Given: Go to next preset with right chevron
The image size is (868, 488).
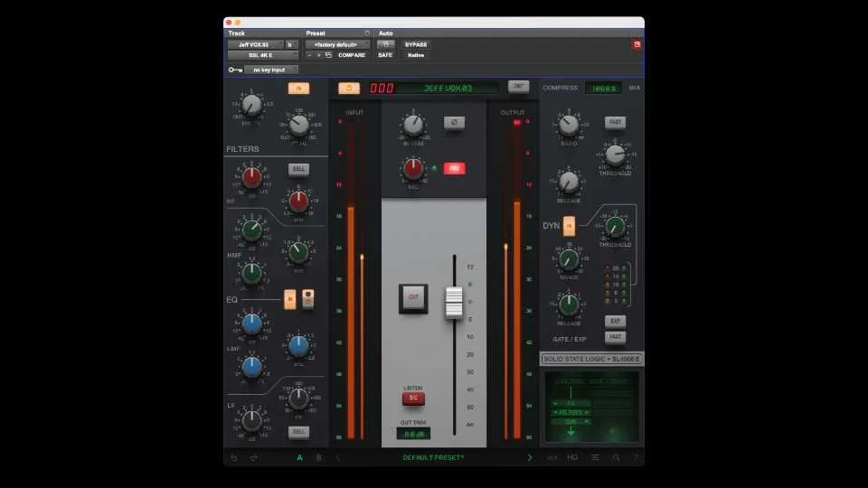Looking at the screenshot, I should click(x=529, y=457).
